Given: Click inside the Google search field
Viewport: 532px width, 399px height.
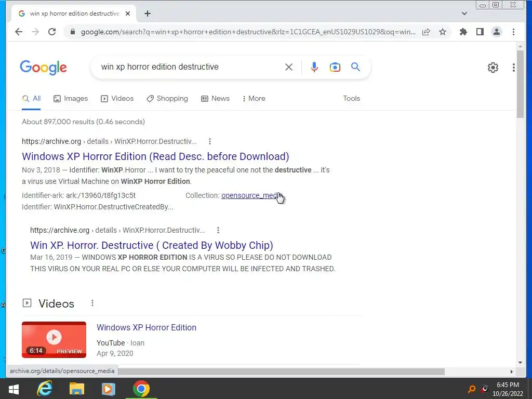Looking at the screenshot, I should (190, 67).
